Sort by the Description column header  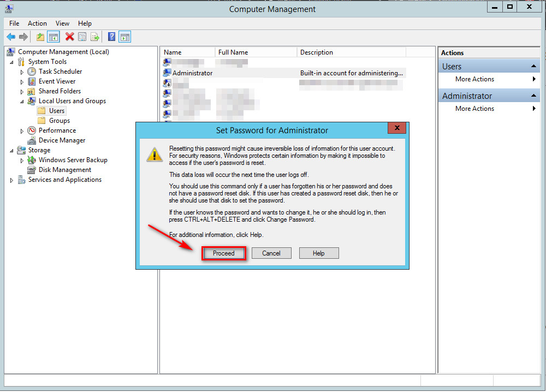pyautogui.click(x=352, y=52)
